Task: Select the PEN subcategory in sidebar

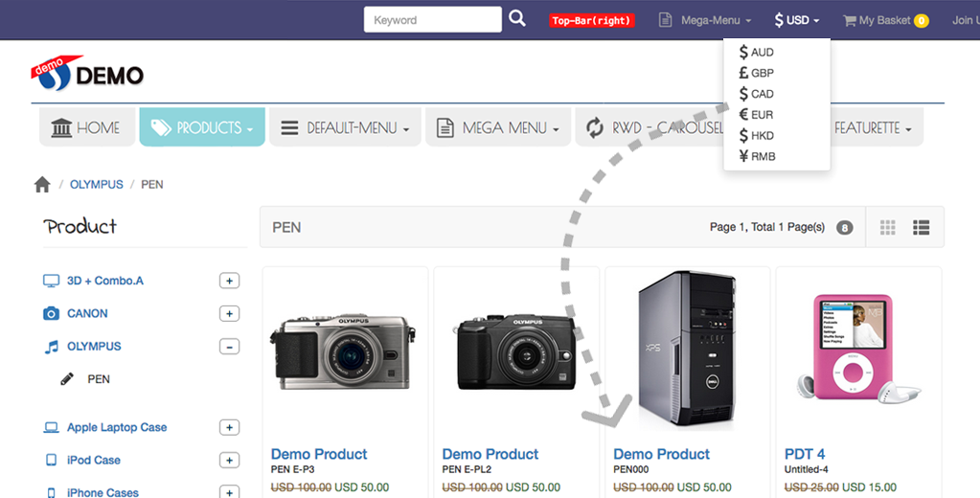Action: [x=99, y=378]
